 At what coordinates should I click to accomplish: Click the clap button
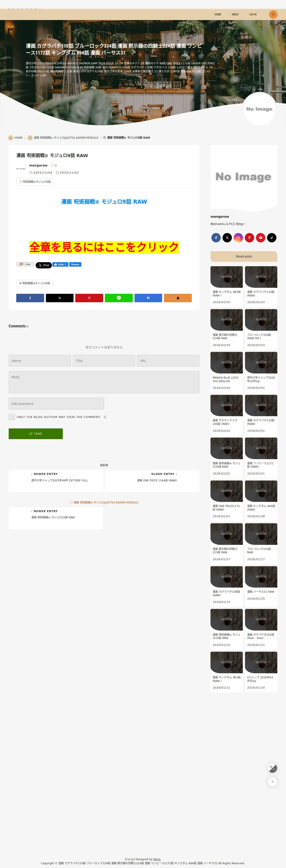25,264
